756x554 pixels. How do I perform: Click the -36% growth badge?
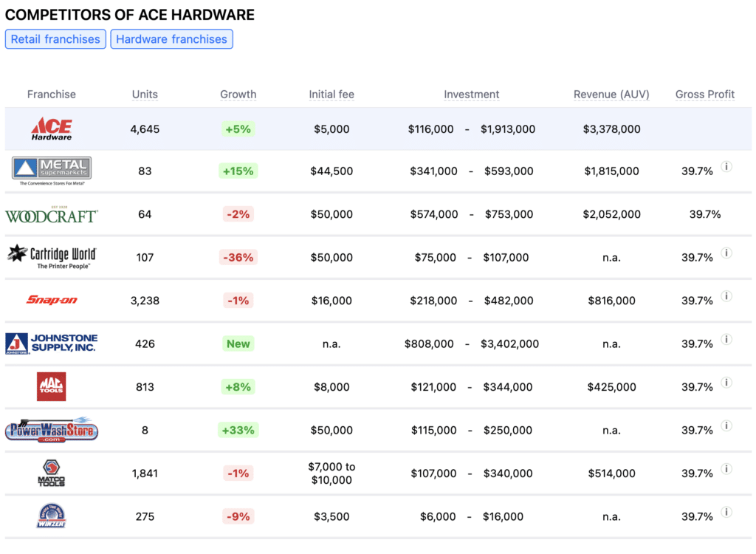click(238, 257)
